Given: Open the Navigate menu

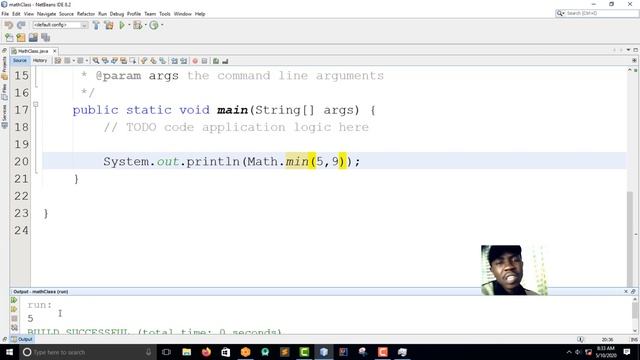Looking at the screenshot, I should [47, 14].
